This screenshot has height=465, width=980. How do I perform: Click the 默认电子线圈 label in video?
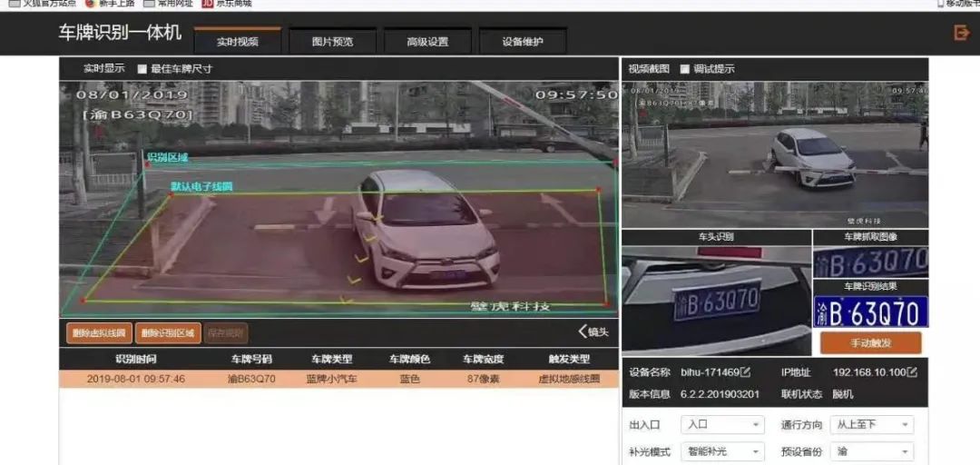pyautogui.click(x=201, y=186)
